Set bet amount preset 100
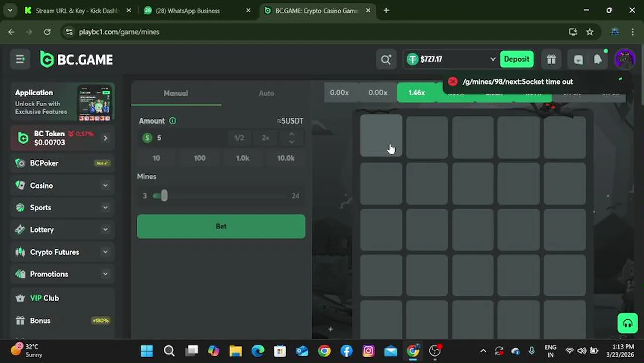644x363 pixels. [x=200, y=158]
